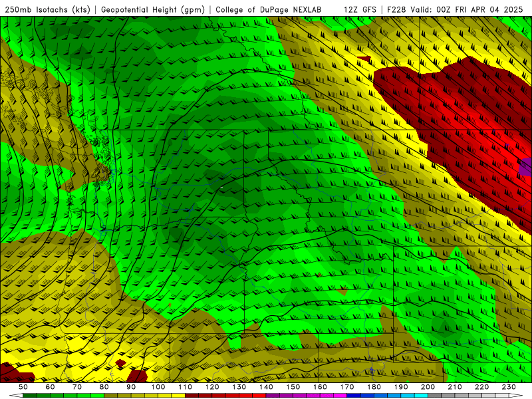The image size is (532, 399).
Task: Click the legend value '70'
Action: (77, 387)
